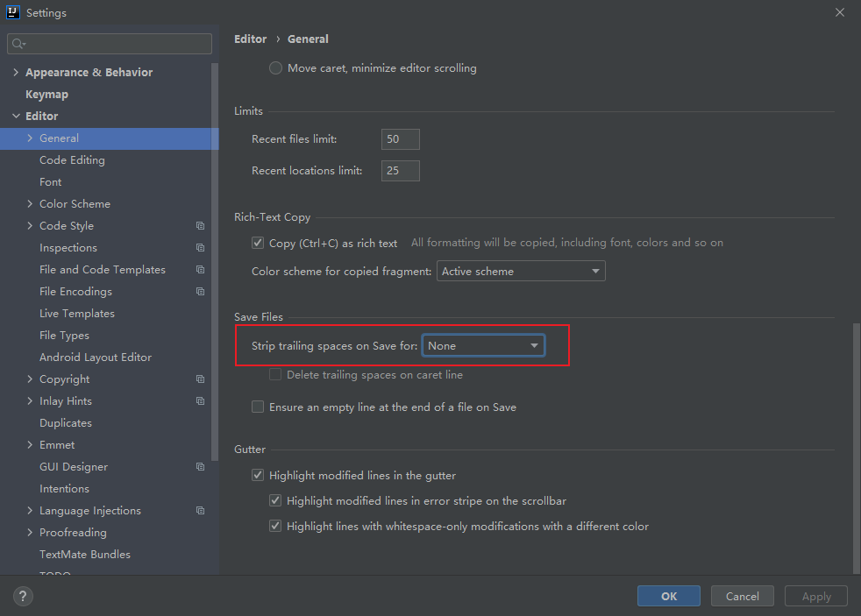Toggle Copy (Ctrl+C) as rich text checkbox
861x616 pixels.
tap(258, 243)
